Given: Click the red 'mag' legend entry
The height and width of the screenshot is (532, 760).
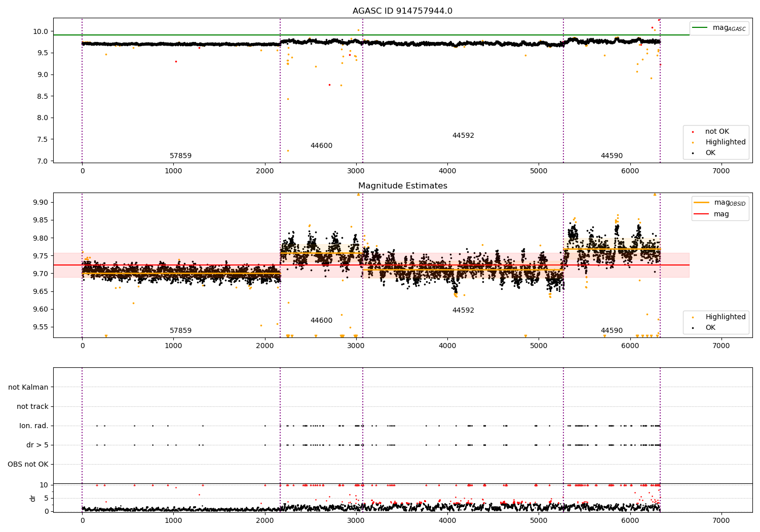Looking at the screenshot, I should click(x=711, y=214).
